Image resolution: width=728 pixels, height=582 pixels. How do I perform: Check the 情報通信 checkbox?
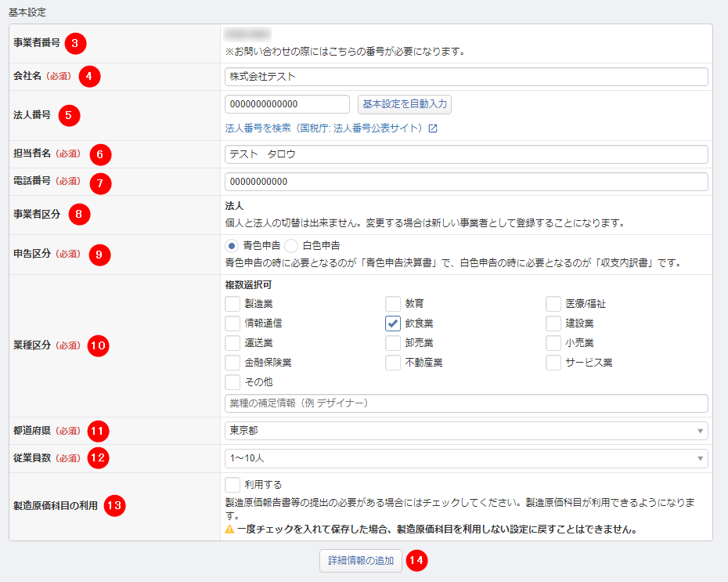[x=232, y=324]
